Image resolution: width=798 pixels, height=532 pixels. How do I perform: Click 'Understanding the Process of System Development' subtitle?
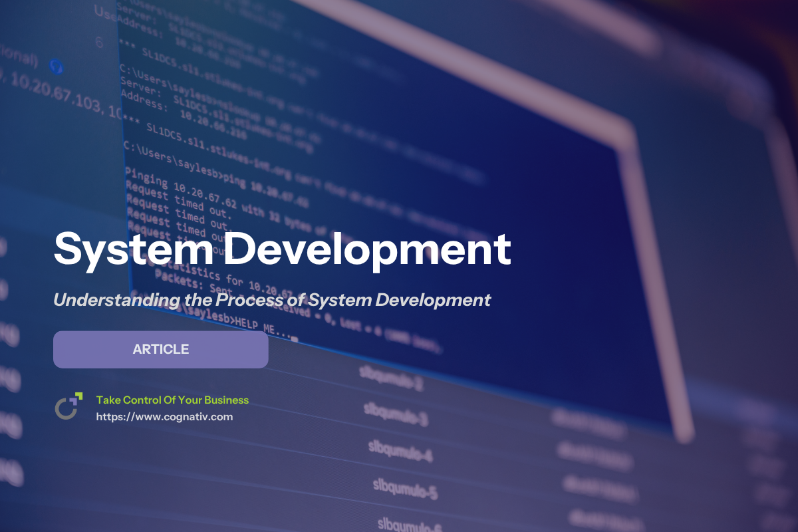point(272,300)
